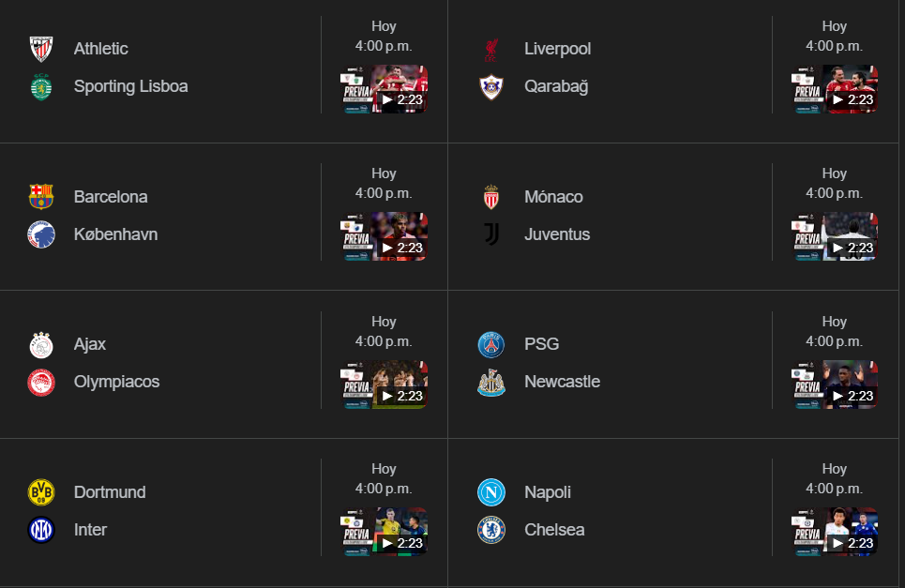Viewport: 905px width, 588px height.
Task: Click the Juventus logo icon
Action: (491, 234)
